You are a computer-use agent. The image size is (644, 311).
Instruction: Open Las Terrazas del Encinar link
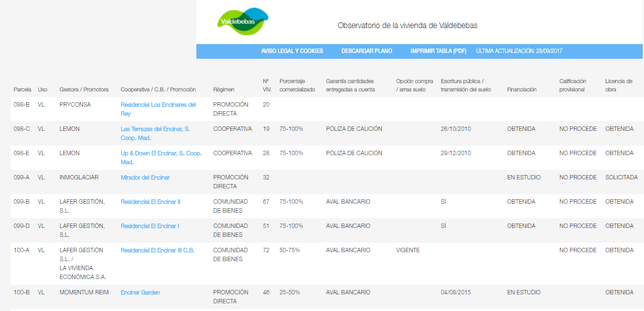(155, 133)
